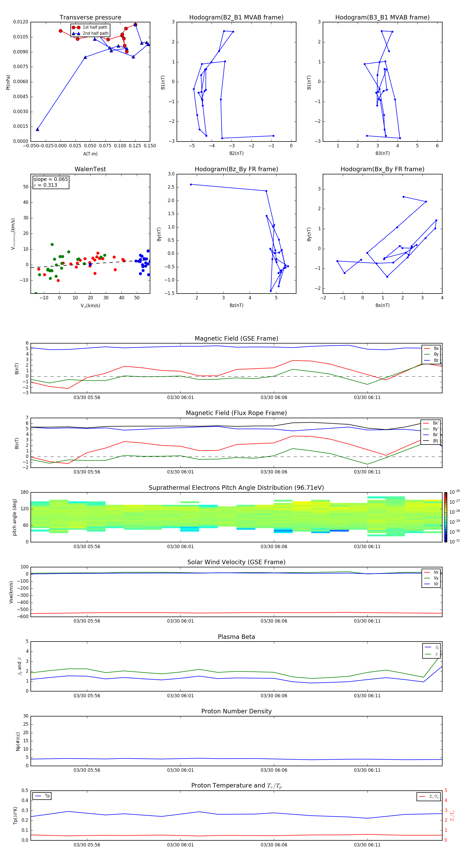
Task: Click the pitch angle colorbar
Action: (x=446, y=517)
